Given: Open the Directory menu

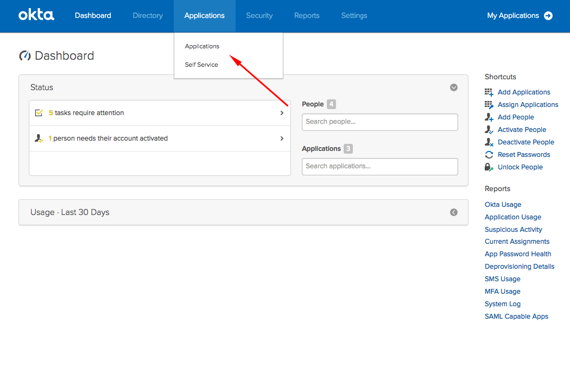Looking at the screenshot, I should 147,16.
